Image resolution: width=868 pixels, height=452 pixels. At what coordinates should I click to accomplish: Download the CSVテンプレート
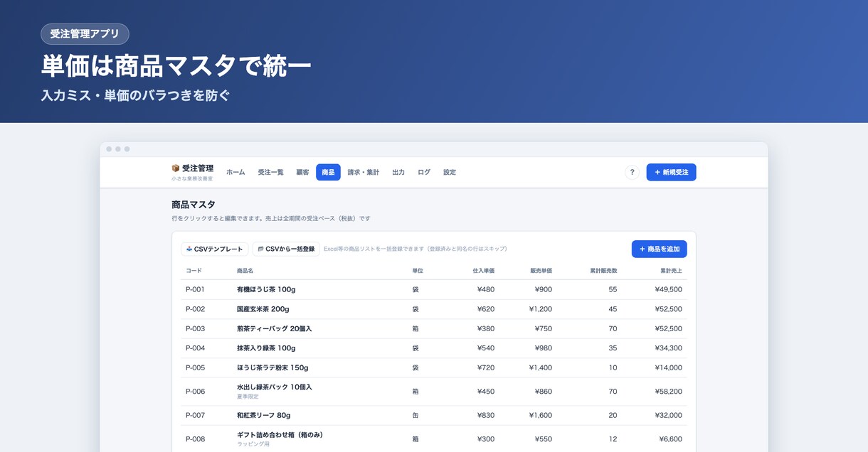pyautogui.click(x=215, y=249)
